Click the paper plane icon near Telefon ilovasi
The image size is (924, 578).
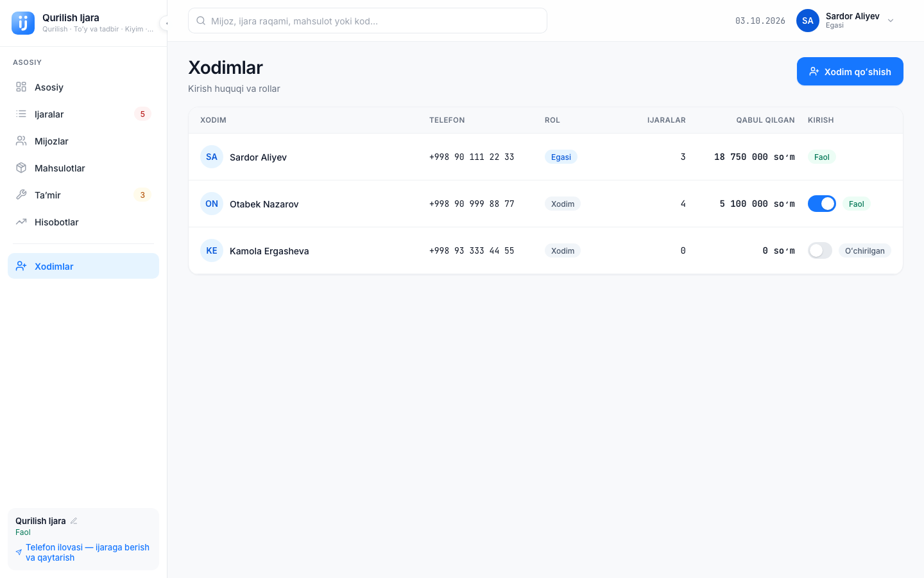[19, 552]
